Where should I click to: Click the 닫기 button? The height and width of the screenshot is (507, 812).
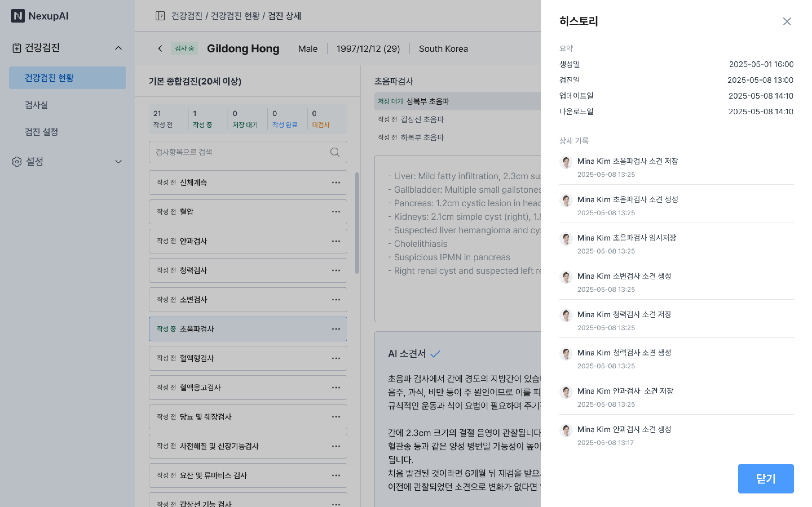click(765, 479)
